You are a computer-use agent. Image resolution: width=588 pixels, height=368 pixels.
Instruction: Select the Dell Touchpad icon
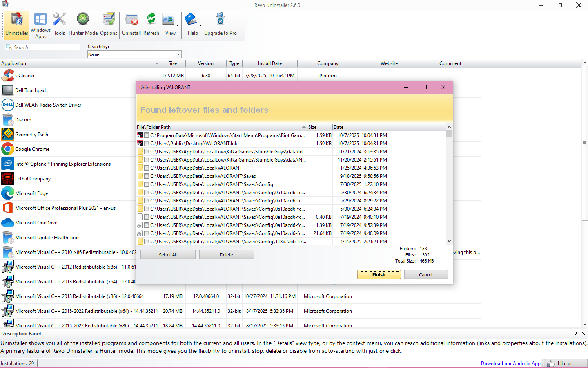tap(8, 90)
